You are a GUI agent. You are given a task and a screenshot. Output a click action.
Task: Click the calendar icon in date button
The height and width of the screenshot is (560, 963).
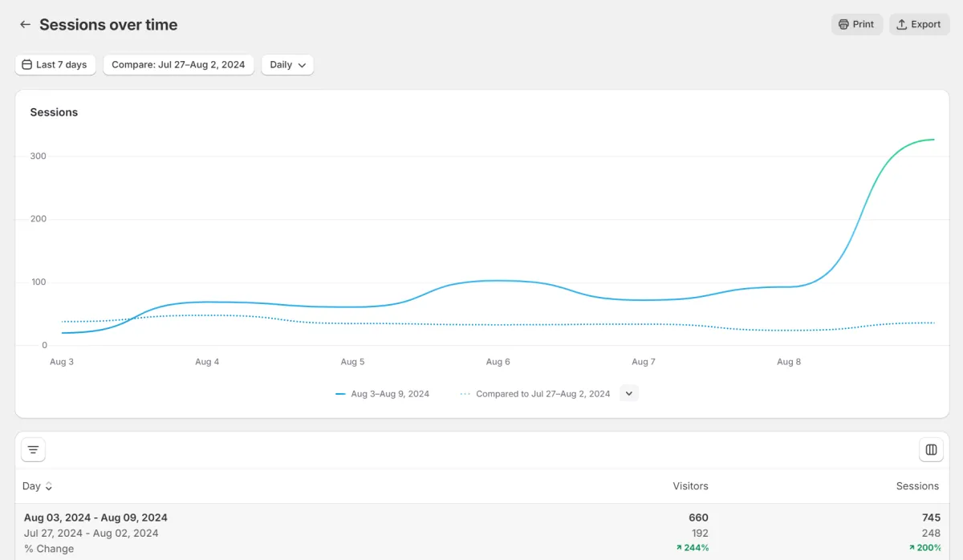tap(27, 65)
